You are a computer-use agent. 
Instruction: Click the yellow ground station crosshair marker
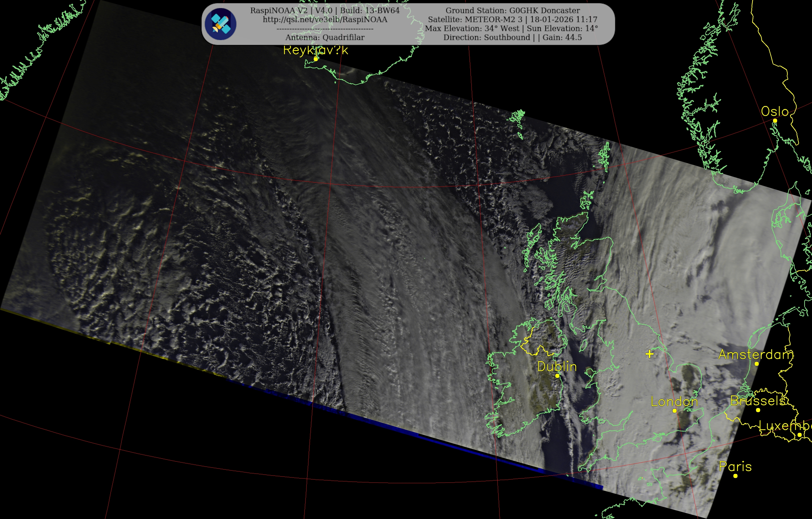click(x=649, y=354)
